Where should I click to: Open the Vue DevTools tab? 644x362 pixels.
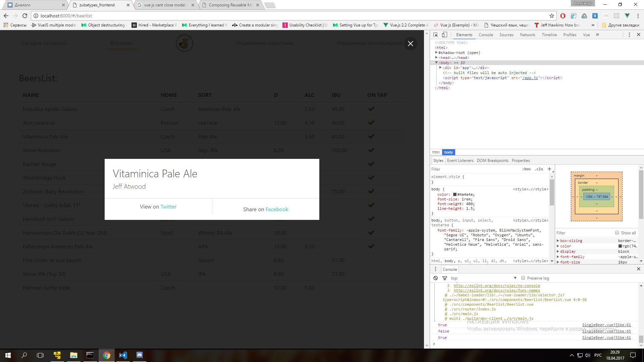click(586, 35)
